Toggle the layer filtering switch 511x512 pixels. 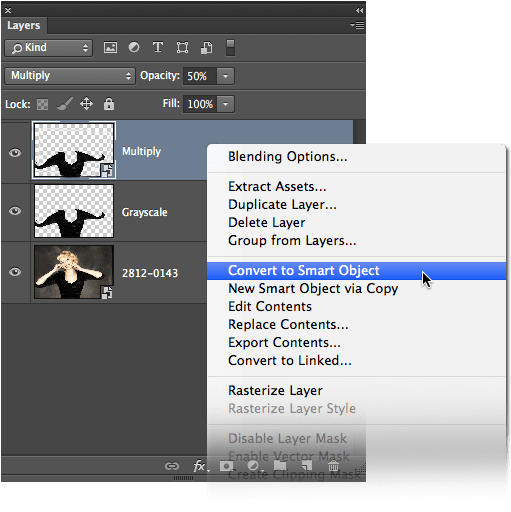pos(230,48)
